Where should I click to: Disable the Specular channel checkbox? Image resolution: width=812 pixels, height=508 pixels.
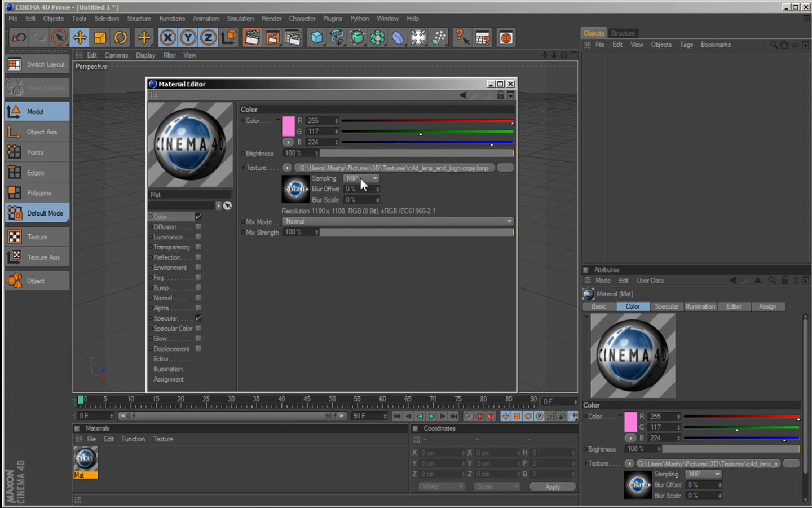(198, 318)
